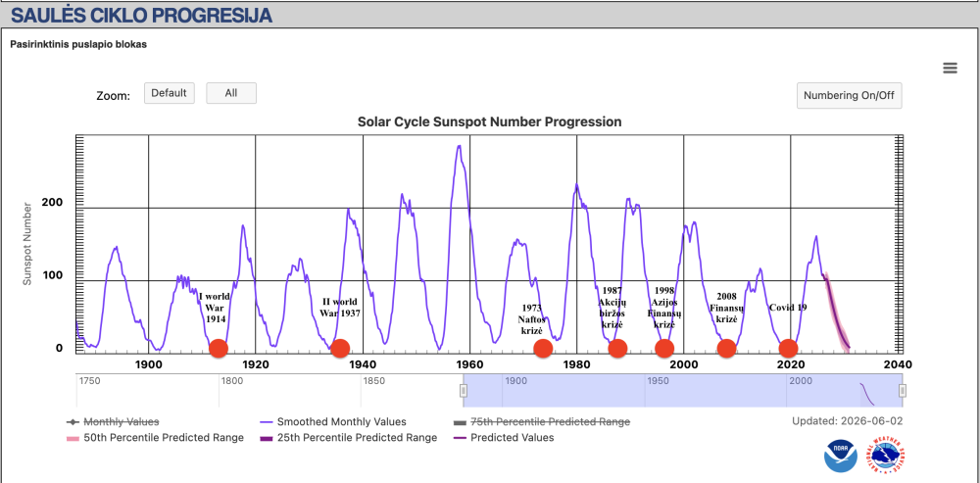Click the 2040 x-axis label

coord(899,364)
